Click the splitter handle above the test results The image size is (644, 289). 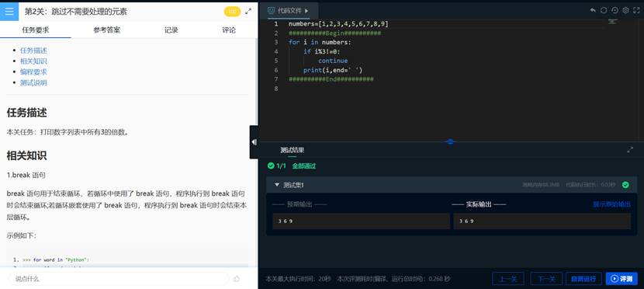pos(451,141)
